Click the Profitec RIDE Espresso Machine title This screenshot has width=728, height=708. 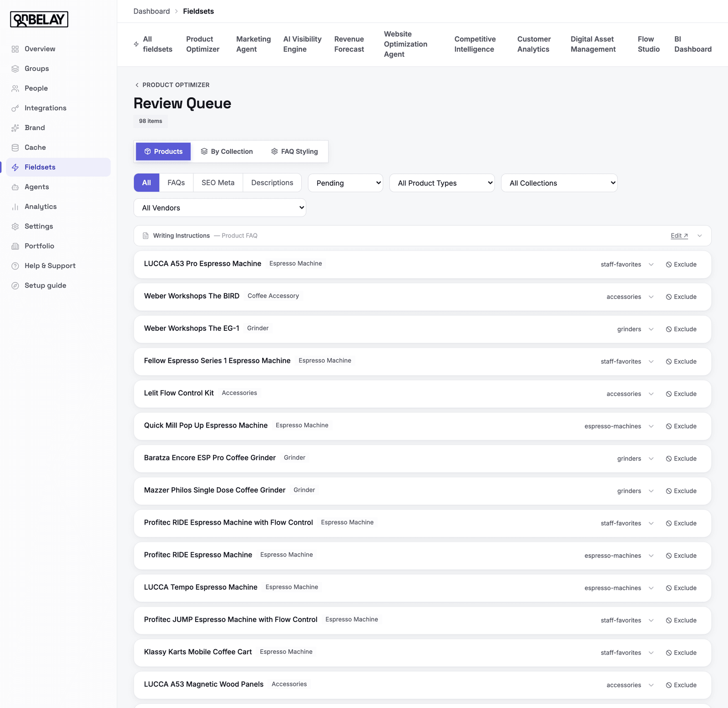click(198, 555)
